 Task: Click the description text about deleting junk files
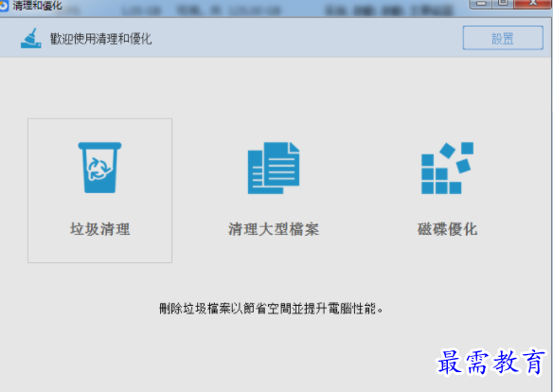tap(271, 309)
